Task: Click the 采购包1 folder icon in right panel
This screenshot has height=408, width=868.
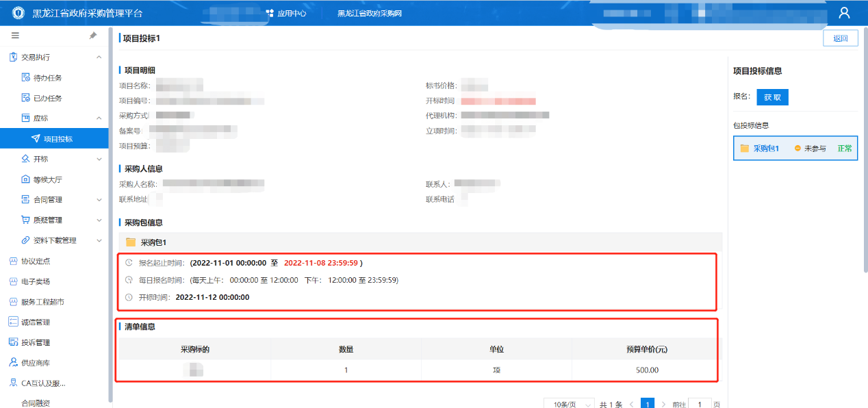Action: [x=744, y=148]
